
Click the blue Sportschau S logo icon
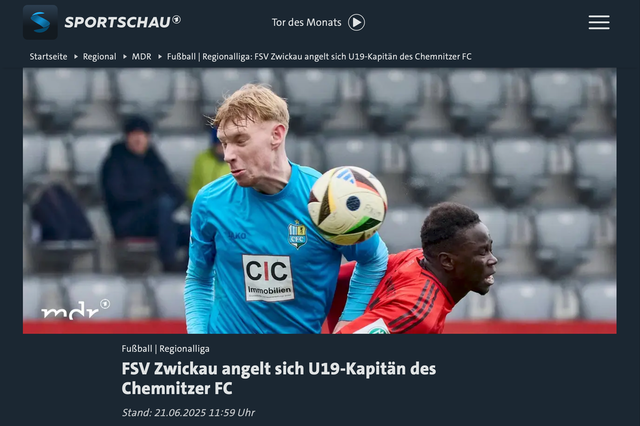point(40,22)
